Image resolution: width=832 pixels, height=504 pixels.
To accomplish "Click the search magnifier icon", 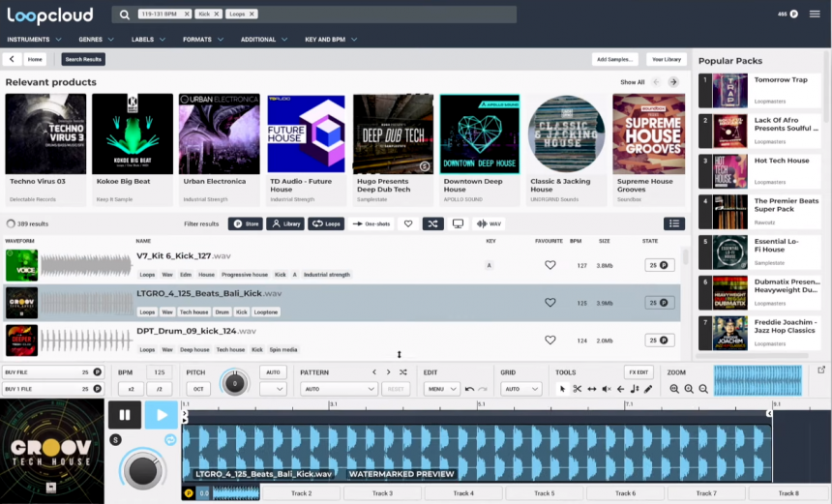I will (x=124, y=15).
